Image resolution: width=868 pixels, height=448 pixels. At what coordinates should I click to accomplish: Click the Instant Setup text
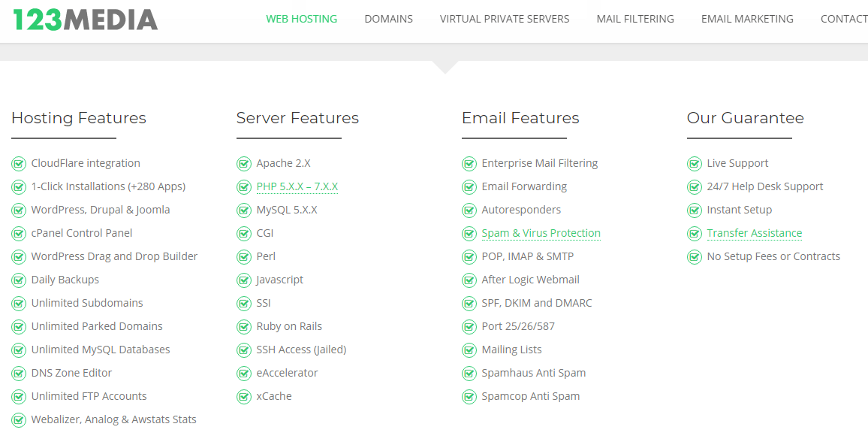(x=739, y=210)
